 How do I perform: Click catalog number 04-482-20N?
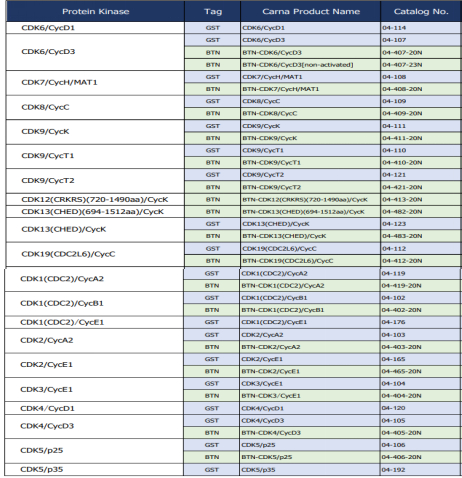pyautogui.click(x=402, y=212)
